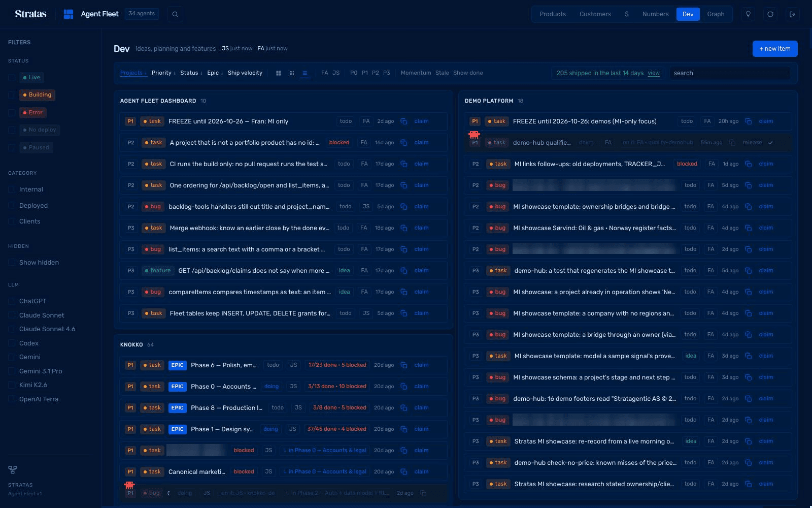This screenshot has height=508, width=812.
Task: Open the Epic dropdown
Action: [x=215, y=73]
